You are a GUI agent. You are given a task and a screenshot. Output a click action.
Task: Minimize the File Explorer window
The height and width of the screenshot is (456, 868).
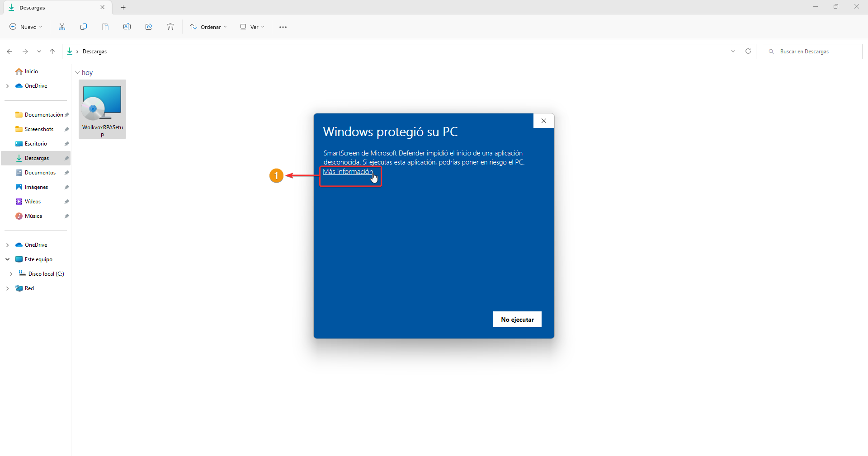pyautogui.click(x=816, y=7)
